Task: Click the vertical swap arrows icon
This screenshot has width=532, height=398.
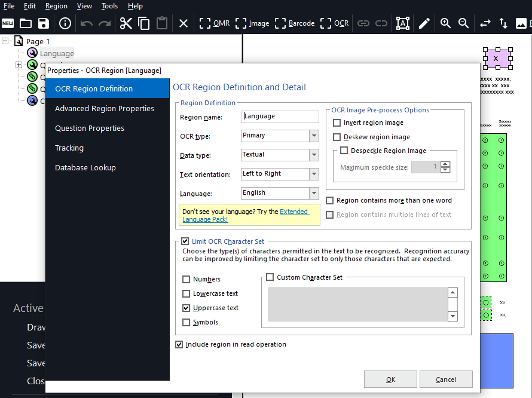Action: 503,23
